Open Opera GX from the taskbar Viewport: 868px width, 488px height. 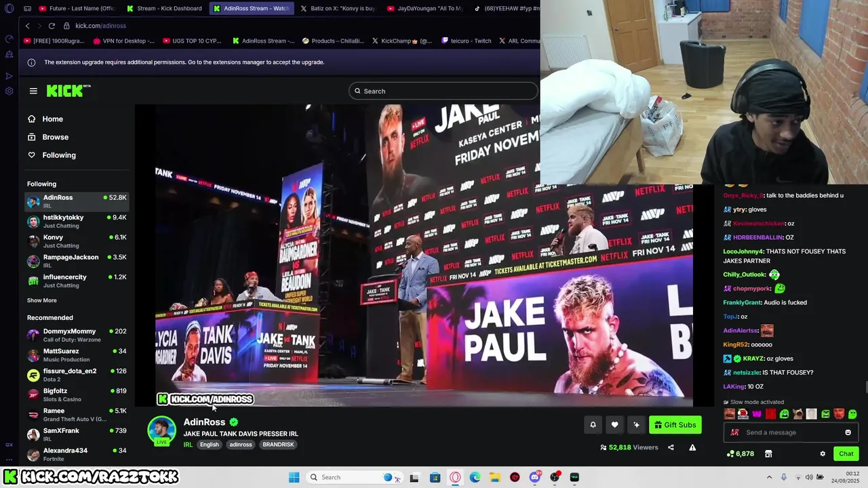click(x=455, y=477)
